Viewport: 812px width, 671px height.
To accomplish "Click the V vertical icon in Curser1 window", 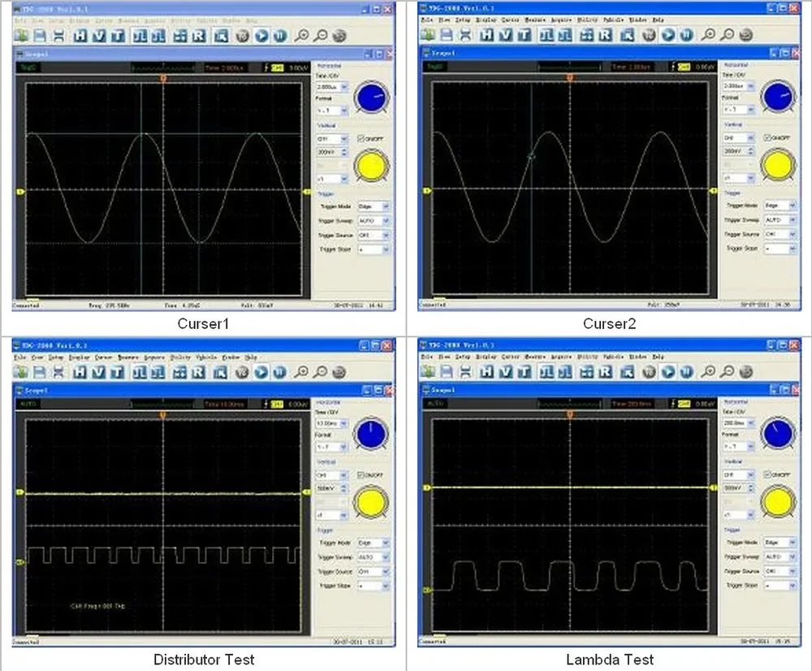I will 98,36.
